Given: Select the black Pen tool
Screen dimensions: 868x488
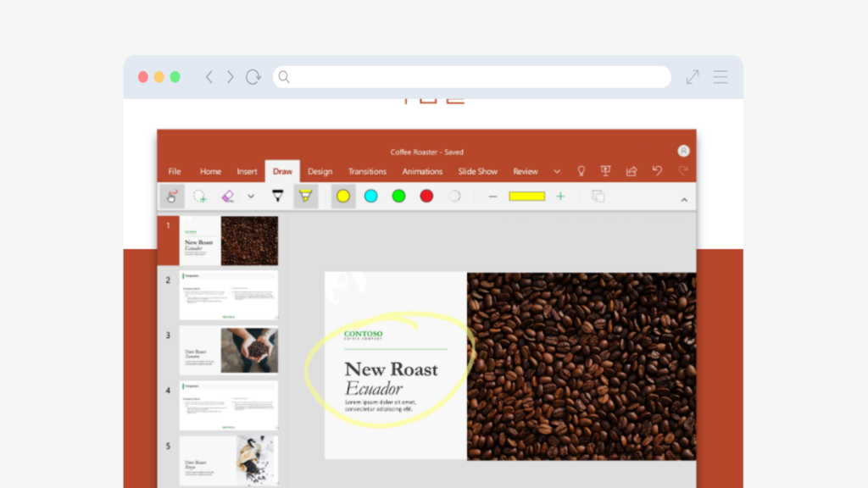Looking at the screenshot, I should click(x=278, y=196).
